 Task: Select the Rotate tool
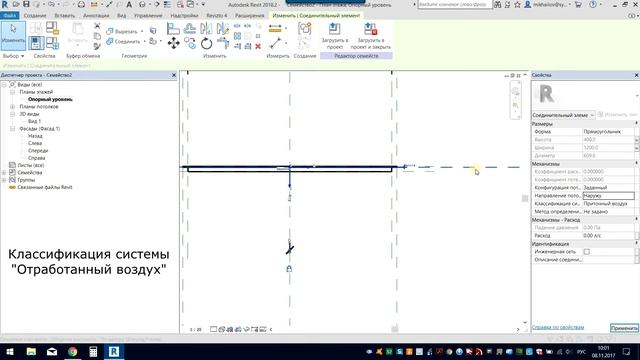point(207,43)
